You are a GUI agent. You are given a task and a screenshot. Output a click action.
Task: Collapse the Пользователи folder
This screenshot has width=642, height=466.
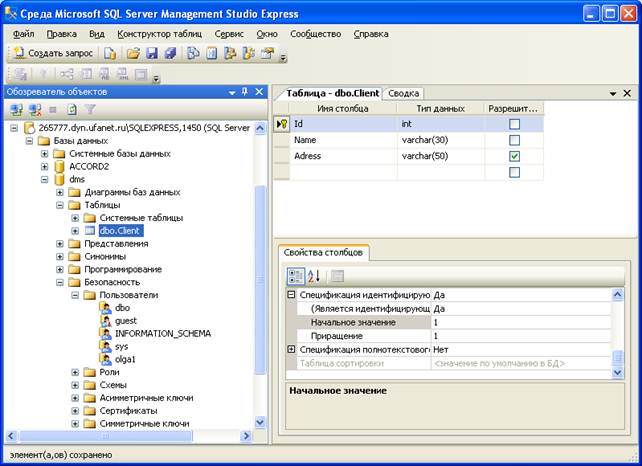coord(75,295)
